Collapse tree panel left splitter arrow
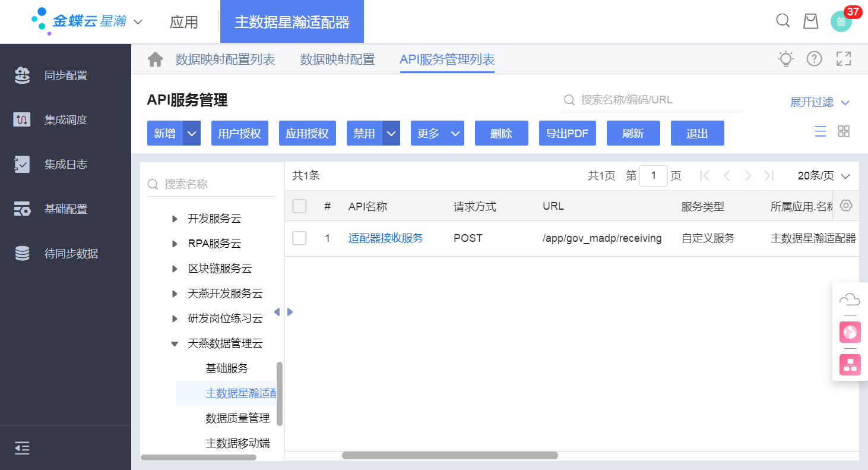Image resolution: width=868 pixels, height=470 pixels. pyautogui.click(x=277, y=312)
